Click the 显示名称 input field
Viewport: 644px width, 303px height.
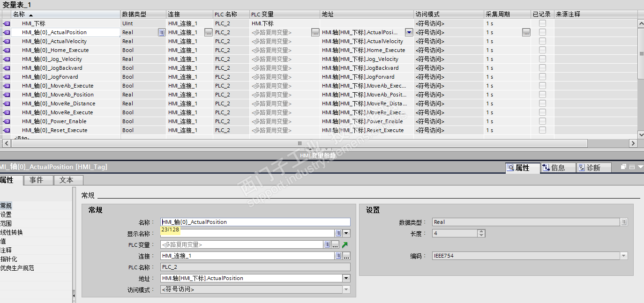[x=247, y=233]
